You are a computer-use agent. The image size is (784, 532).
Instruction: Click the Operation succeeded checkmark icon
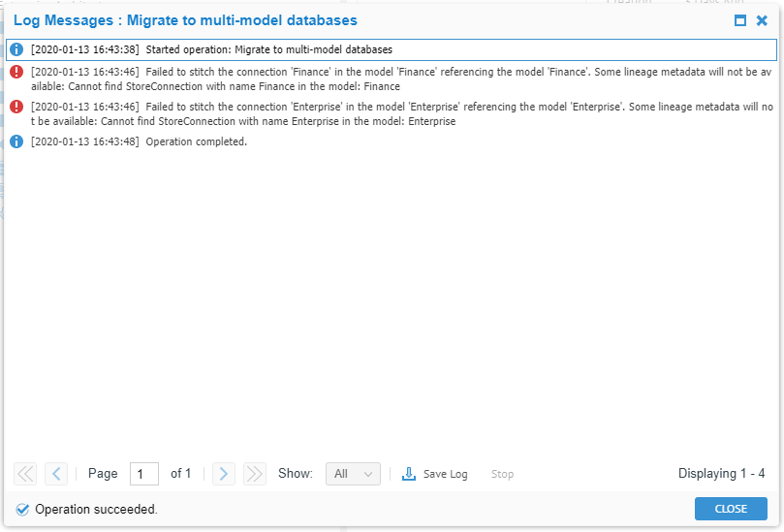22,509
